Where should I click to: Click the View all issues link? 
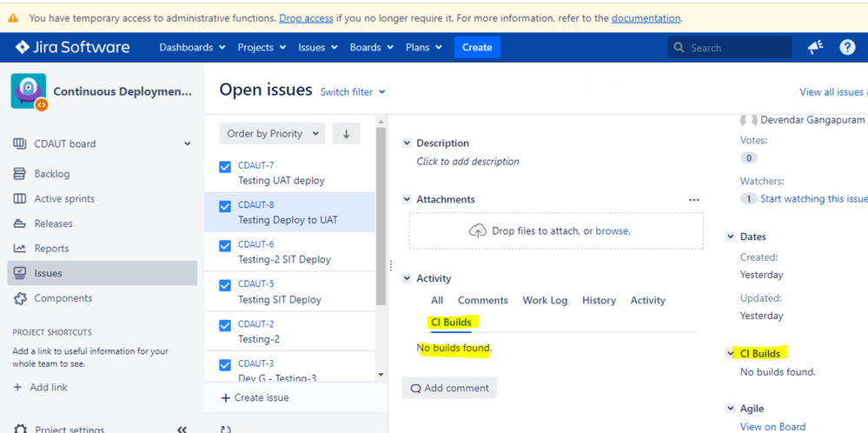833,92
